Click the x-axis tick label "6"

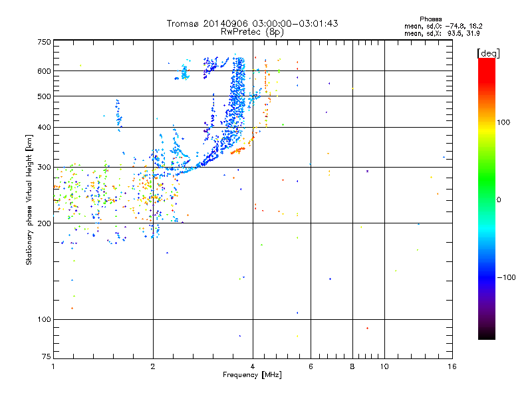pyautogui.click(x=311, y=366)
